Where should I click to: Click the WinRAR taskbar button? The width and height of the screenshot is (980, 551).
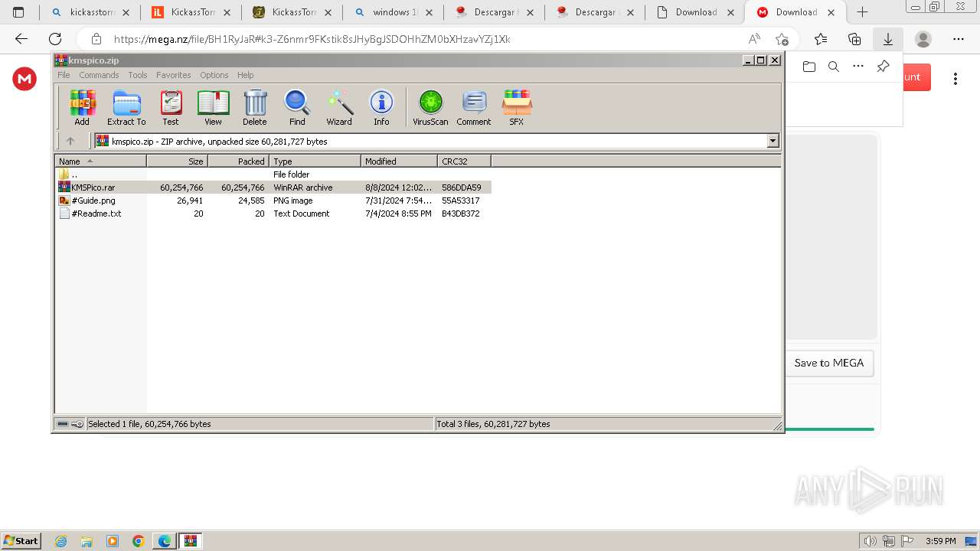point(191,541)
